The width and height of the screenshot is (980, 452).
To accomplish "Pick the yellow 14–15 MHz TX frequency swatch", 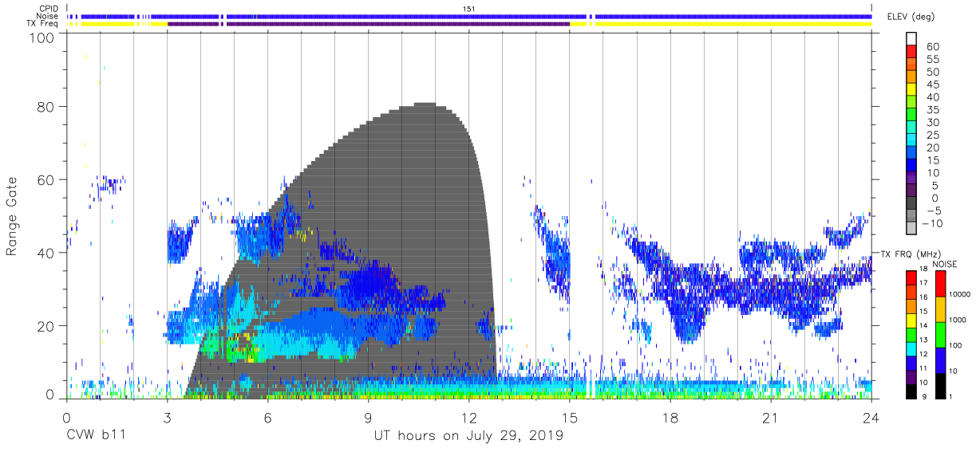I will coord(911,319).
